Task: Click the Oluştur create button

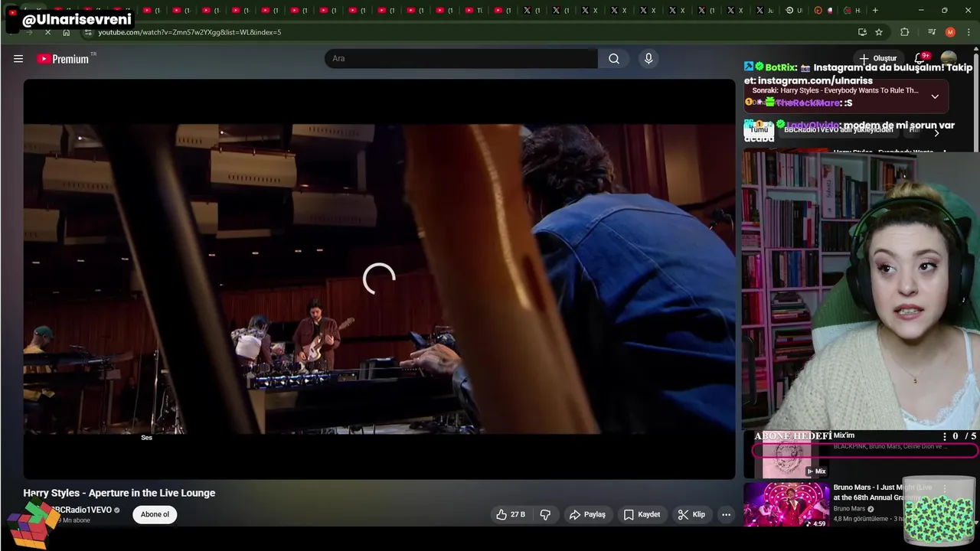Action: [877, 59]
